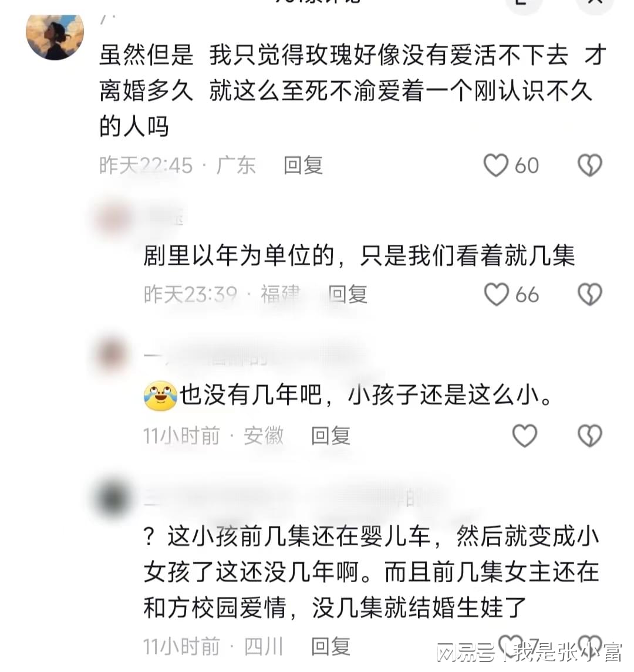Like the Fujian reply with 66 likes
The image size is (634, 672).
click(496, 295)
